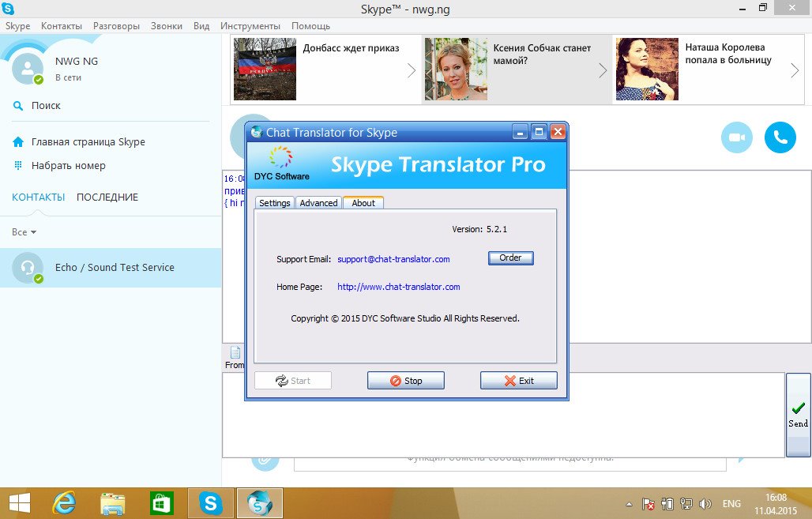Viewport: 812px width, 519px height.
Task: Click the NWG NG profile name
Action: tap(77, 61)
